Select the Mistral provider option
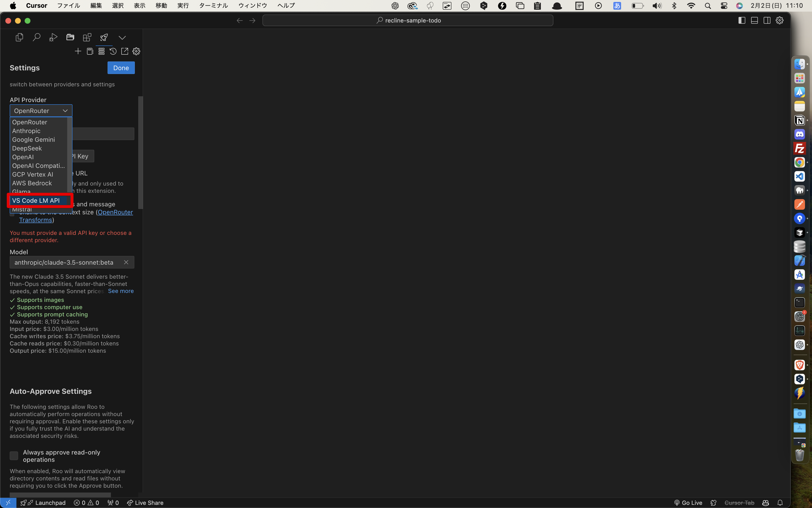 pyautogui.click(x=39, y=209)
